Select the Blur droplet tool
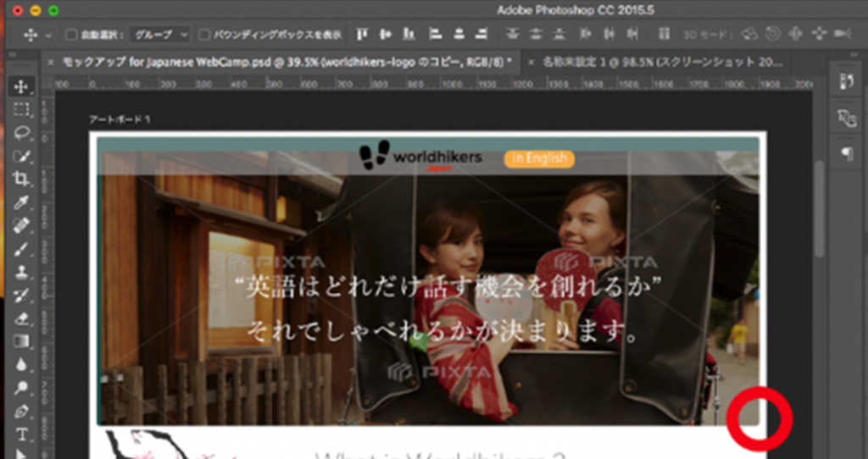Viewport: 868px width, 459px height. (21, 364)
